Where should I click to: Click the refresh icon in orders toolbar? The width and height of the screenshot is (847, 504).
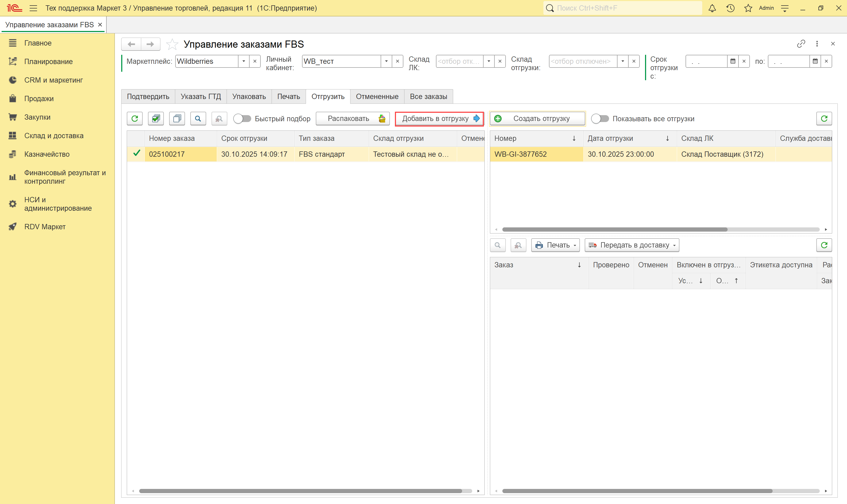point(134,119)
